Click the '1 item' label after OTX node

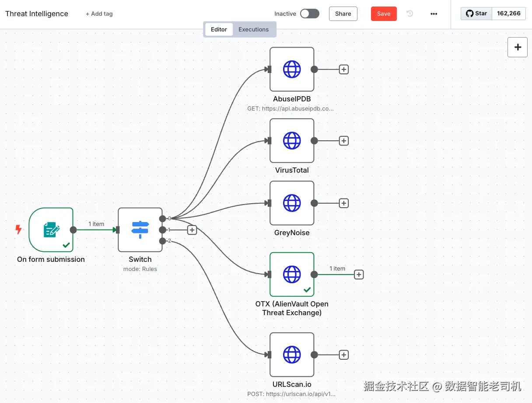337,268
